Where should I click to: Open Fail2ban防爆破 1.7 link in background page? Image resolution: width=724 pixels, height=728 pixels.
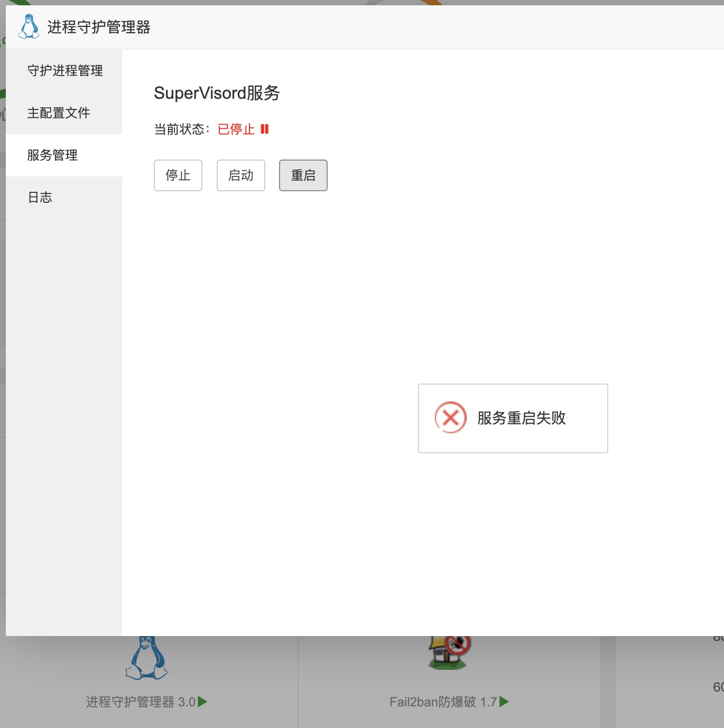pos(443,702)
